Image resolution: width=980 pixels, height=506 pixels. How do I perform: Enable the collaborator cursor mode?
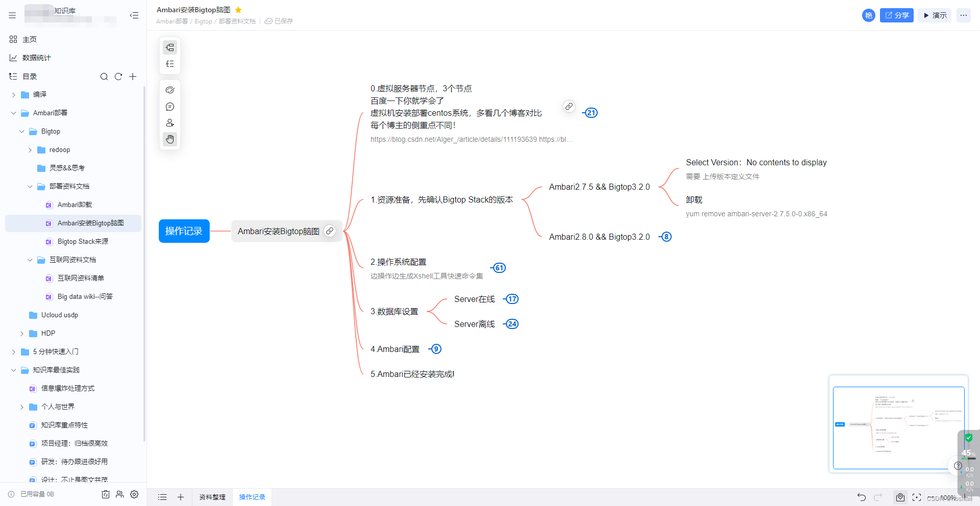click(x=170, y=123)
